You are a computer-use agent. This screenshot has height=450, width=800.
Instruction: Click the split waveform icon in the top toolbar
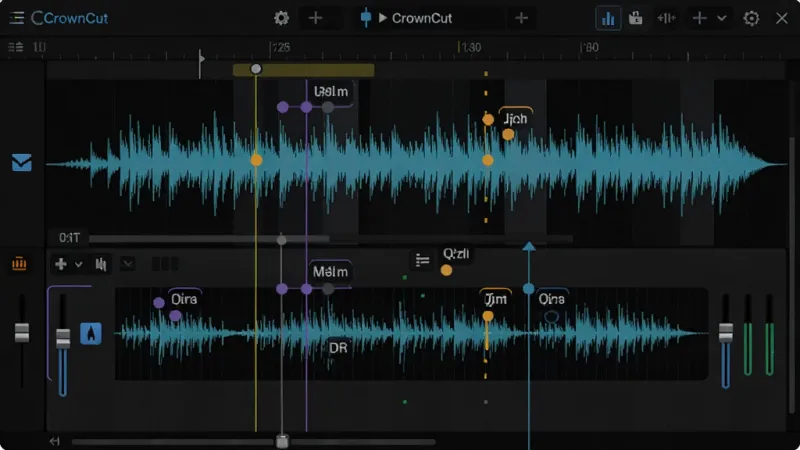pos(666,18)
